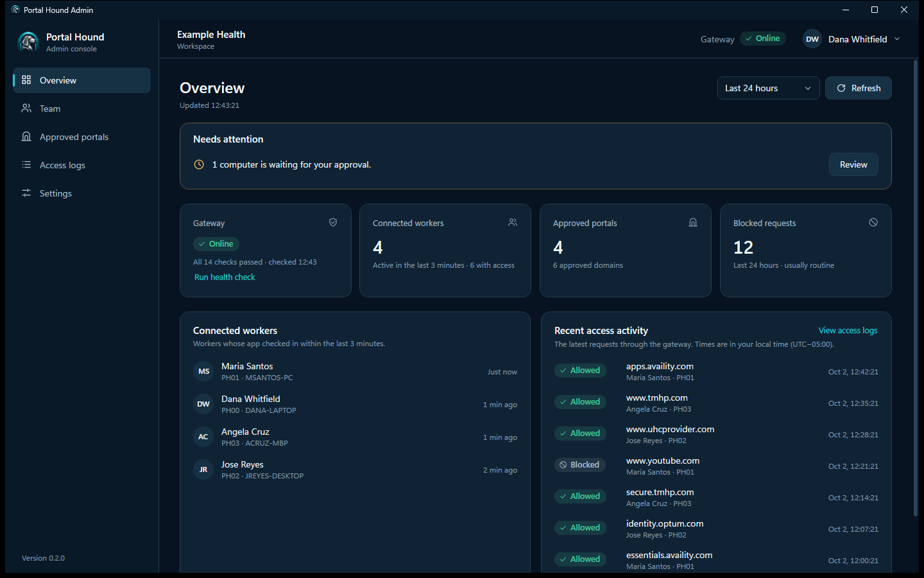Click the Version 0.2.0 label
This screenshot has width=924, height=578.
coord(43,558)
